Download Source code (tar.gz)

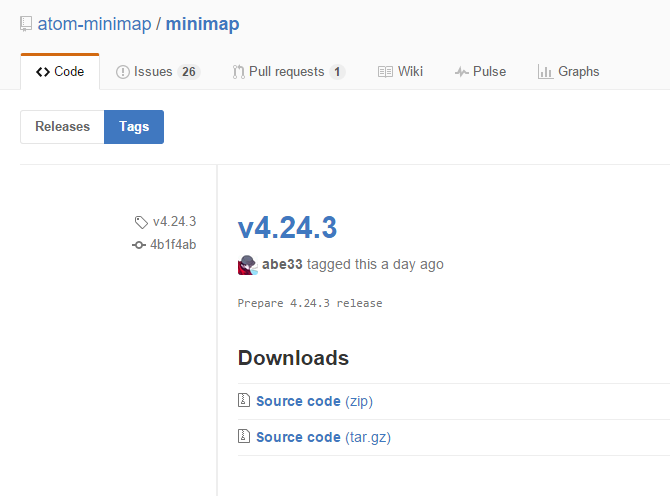tap(323, 437)
